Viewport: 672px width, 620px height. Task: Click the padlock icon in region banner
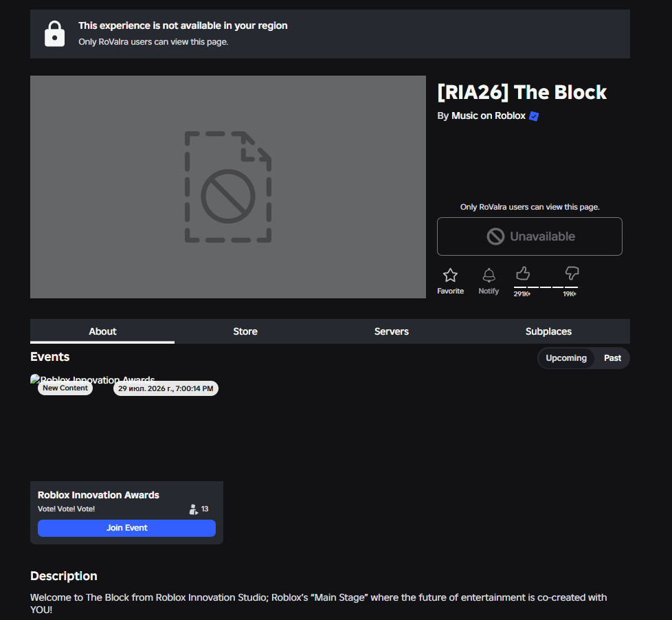click(x=54, y=34)
